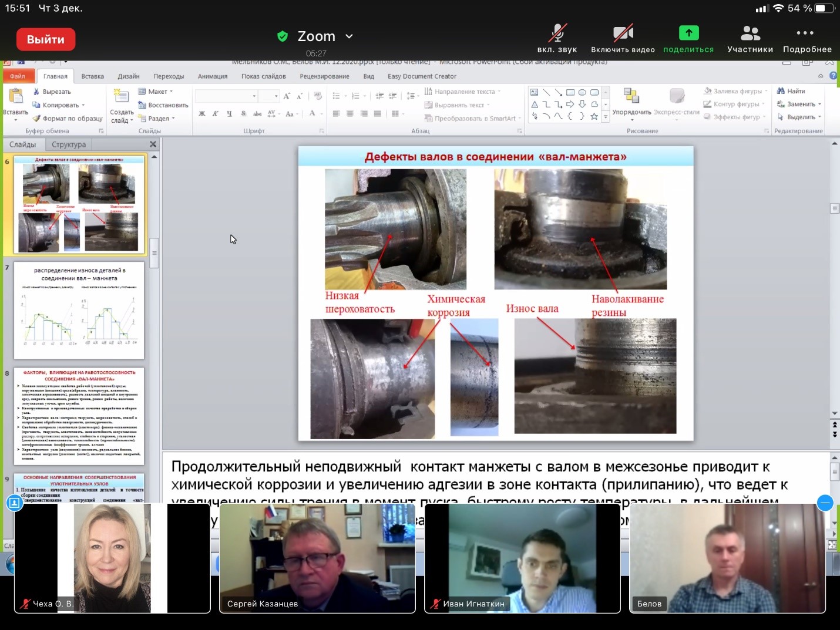Select slide 7 thumbnail with wear charts

(x=79, y=310)
